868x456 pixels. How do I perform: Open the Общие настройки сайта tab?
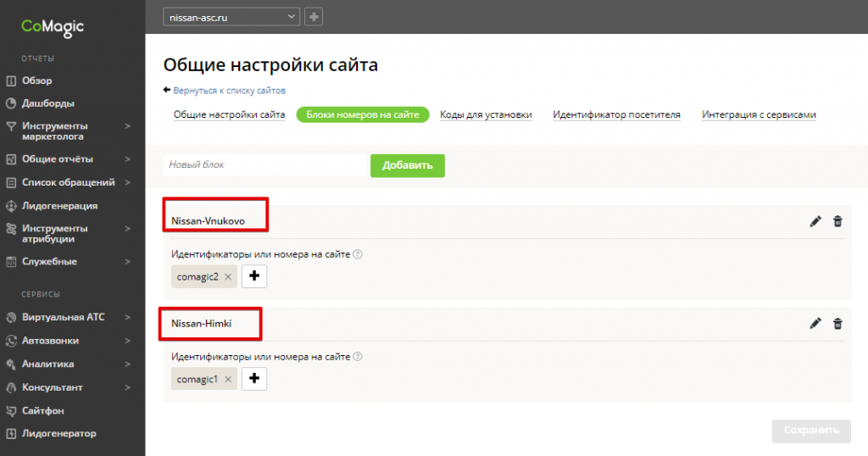coord(229,114)
